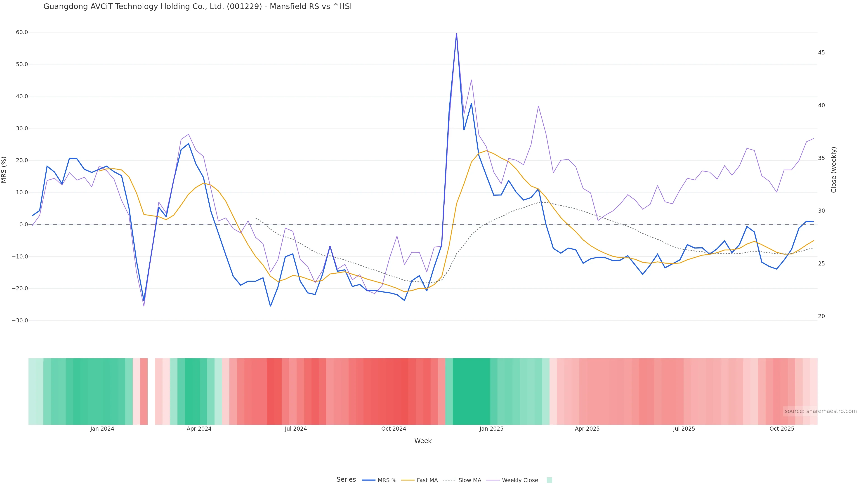Image resolution: width=868 pixels, height=488 pixels.
Task: Click the Oct 2024 x-axis tick label
Action: (x=394, y=429)
